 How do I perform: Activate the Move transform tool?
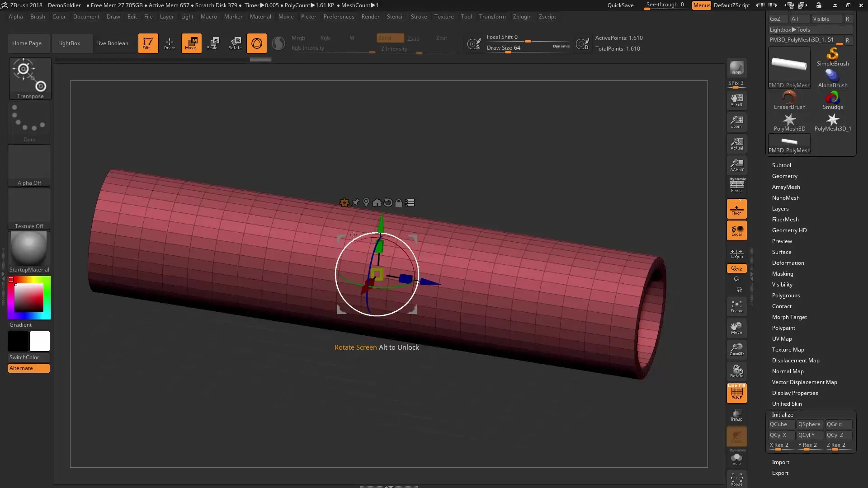pyautogui.click(x=191, y=43)
